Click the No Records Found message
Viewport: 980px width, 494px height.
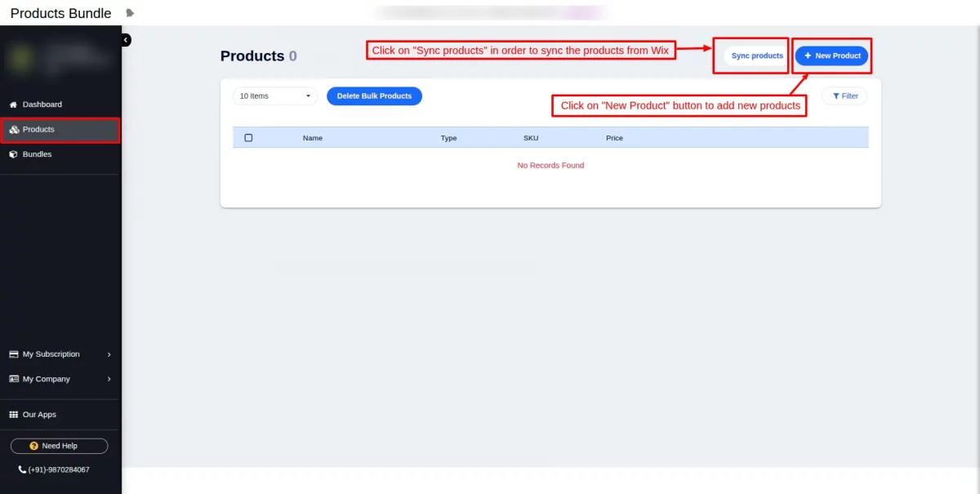click(550, 166)
